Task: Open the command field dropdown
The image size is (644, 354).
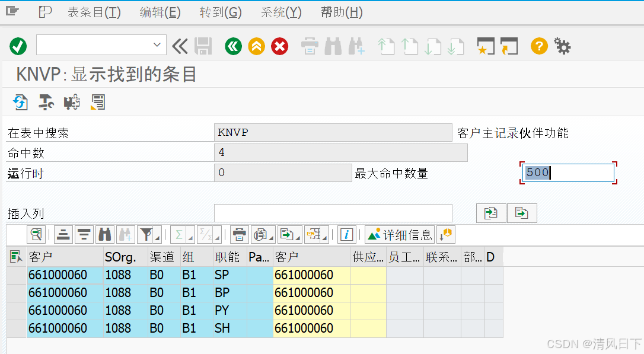Action: pyautogui.click(x=157, y=45)
